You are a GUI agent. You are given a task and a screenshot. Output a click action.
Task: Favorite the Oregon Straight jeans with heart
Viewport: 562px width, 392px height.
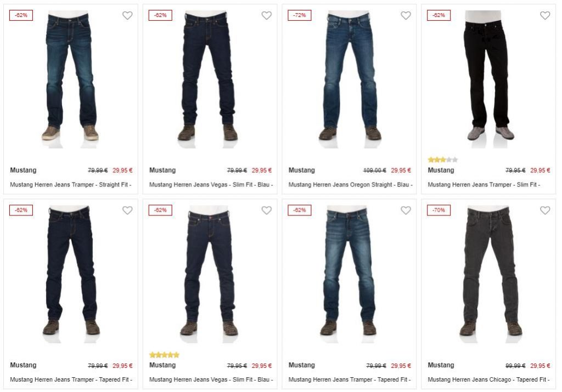click(406, 15)
